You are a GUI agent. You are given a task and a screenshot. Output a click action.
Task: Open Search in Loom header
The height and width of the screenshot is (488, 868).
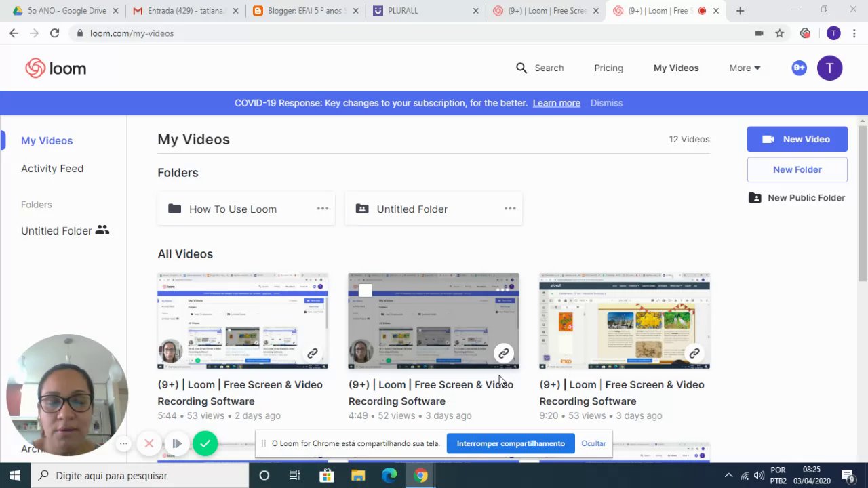click(540, 68)
